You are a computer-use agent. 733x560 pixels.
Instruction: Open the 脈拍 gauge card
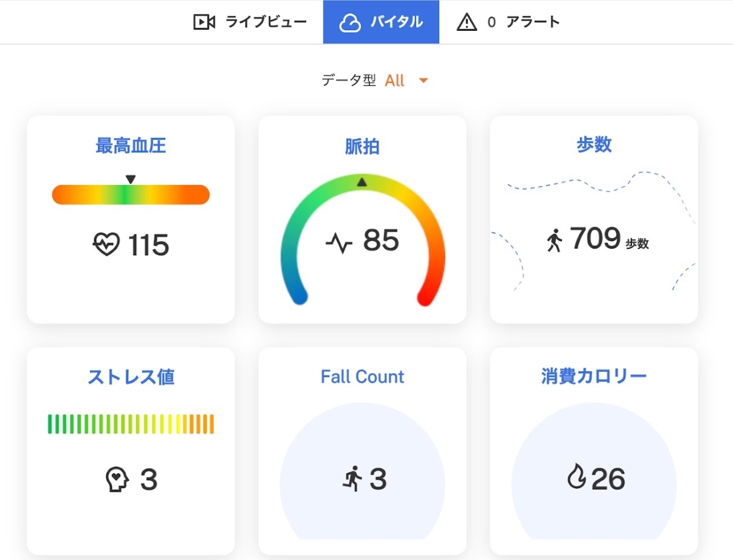coord(362,146)
